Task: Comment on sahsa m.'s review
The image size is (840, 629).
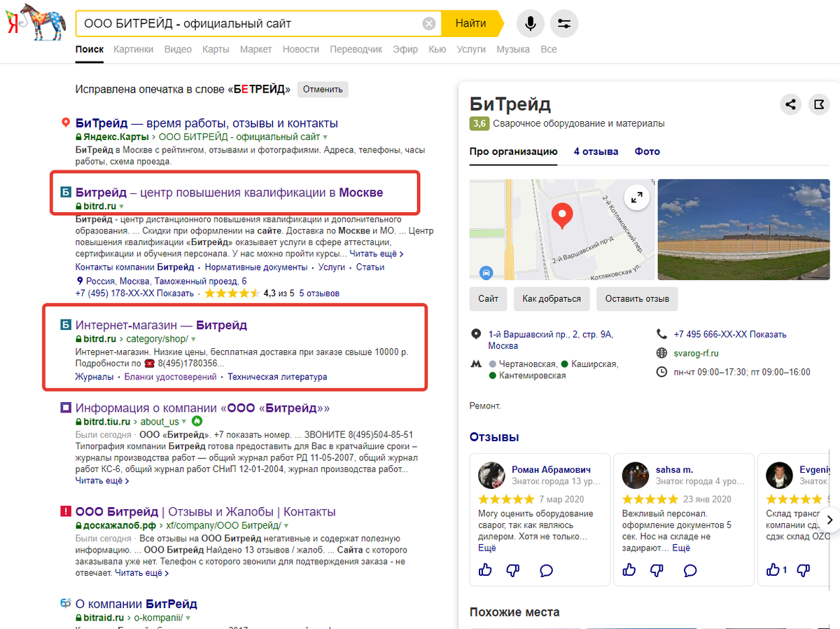Action: tap(690, 570)
